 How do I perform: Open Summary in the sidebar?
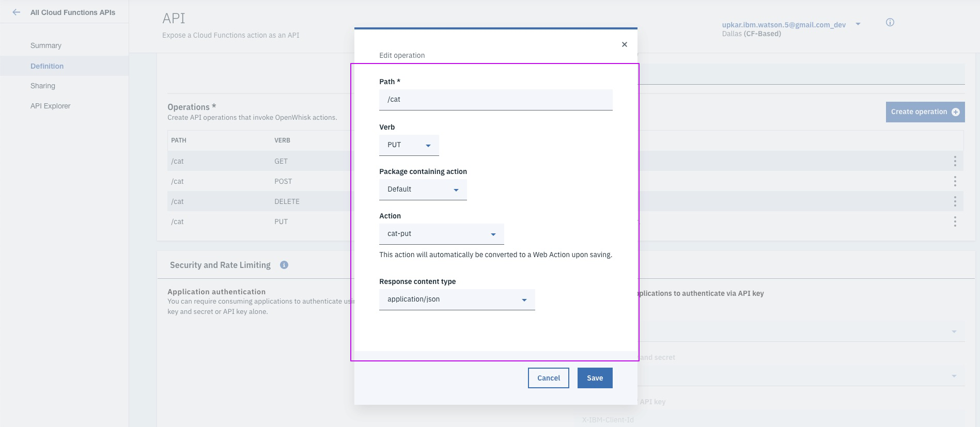[x=46, y=45]
